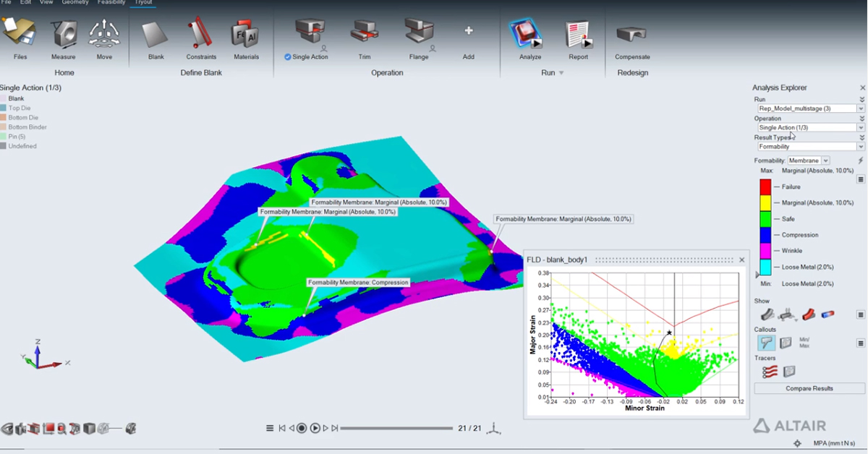Switch to the Feasibility tab
Viewport: 868px width, 454px height.
click(111, 3)
